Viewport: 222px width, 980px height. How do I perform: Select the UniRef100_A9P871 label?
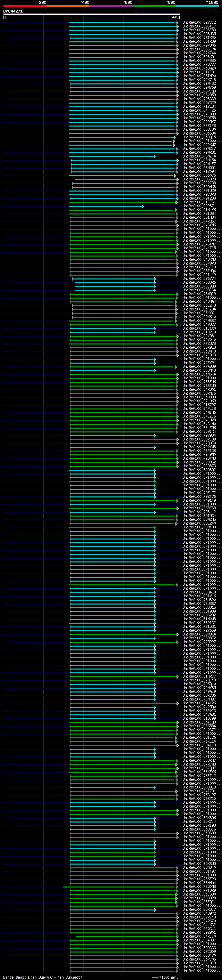199,206
